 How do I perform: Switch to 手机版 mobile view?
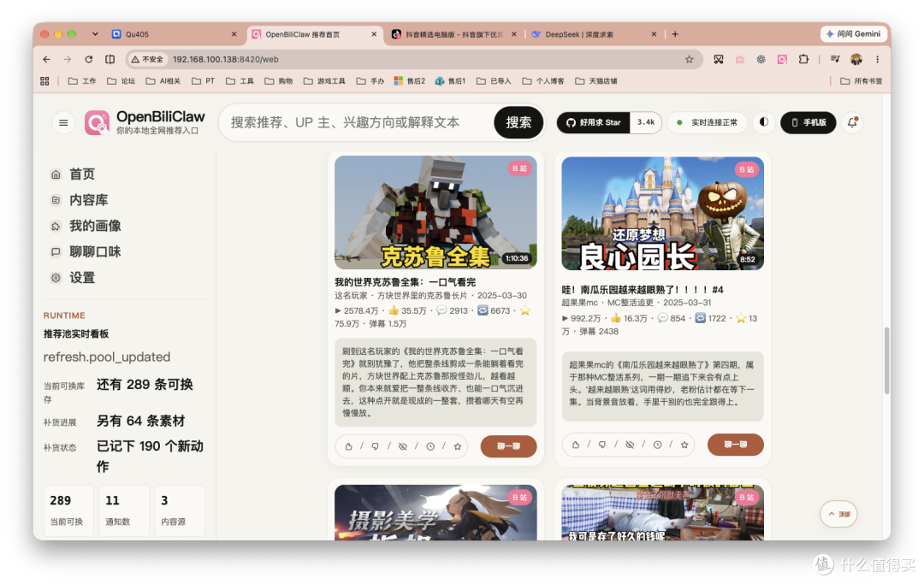[808, 122]
